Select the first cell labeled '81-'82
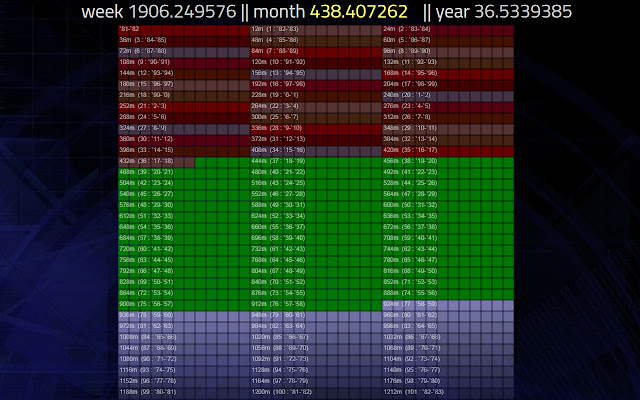The width and height of the screenshot is (640, 400). point(184,29)
